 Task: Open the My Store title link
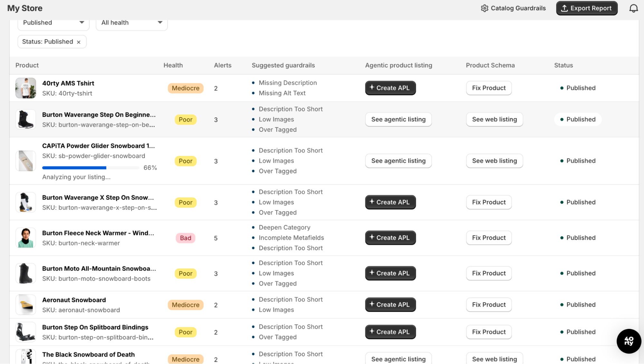25,8
